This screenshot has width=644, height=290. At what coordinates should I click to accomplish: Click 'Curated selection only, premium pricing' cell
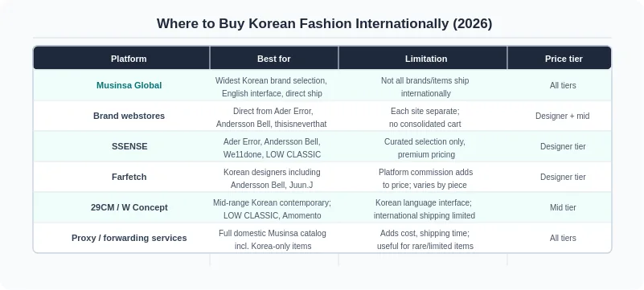425,148
